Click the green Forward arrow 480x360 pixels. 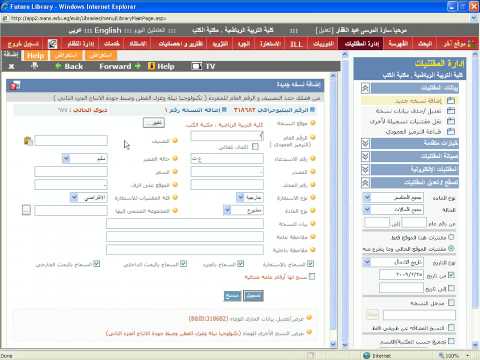137,66
